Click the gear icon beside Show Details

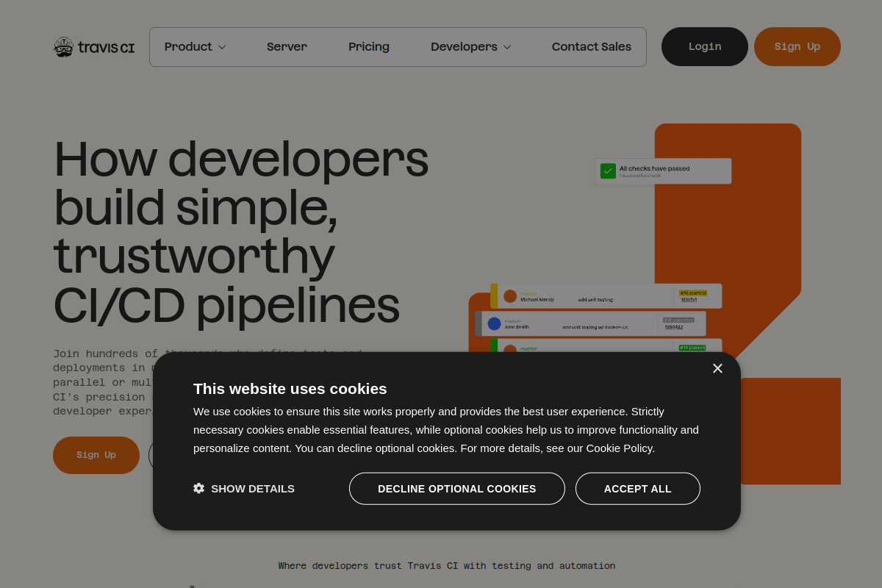tap(198, 488)
